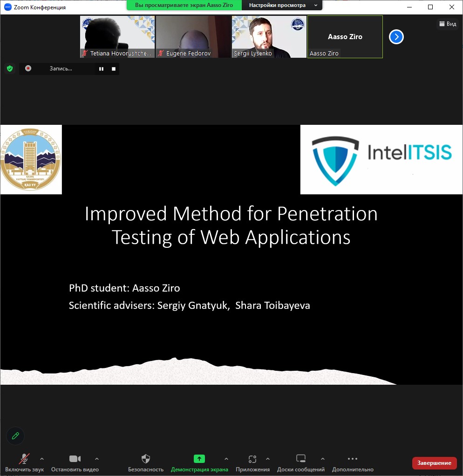Select Sergii Lysenko video thumbnail
The width and height of the screenshot is (463, 476).
[269, 36]
